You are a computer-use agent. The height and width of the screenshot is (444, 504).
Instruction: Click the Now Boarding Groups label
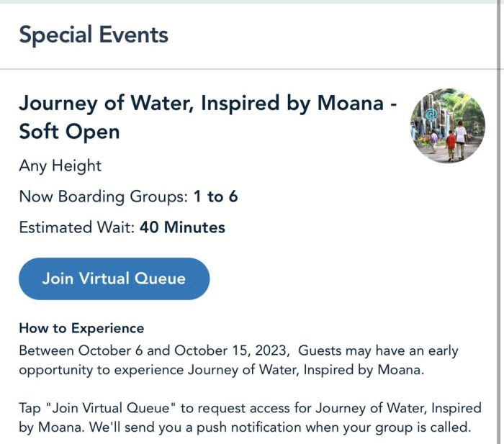pos(103,196)
